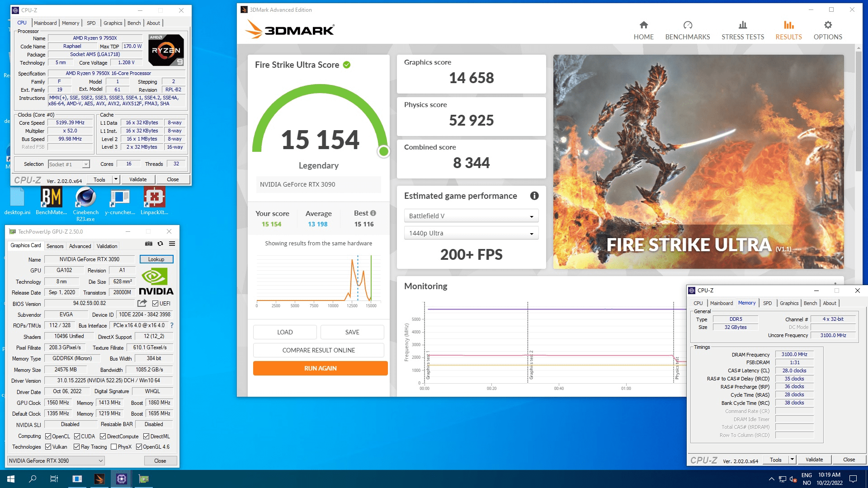Click the info icon next to Best score
The width and height of the screenshot is (868, 488).
pos(373,213)
